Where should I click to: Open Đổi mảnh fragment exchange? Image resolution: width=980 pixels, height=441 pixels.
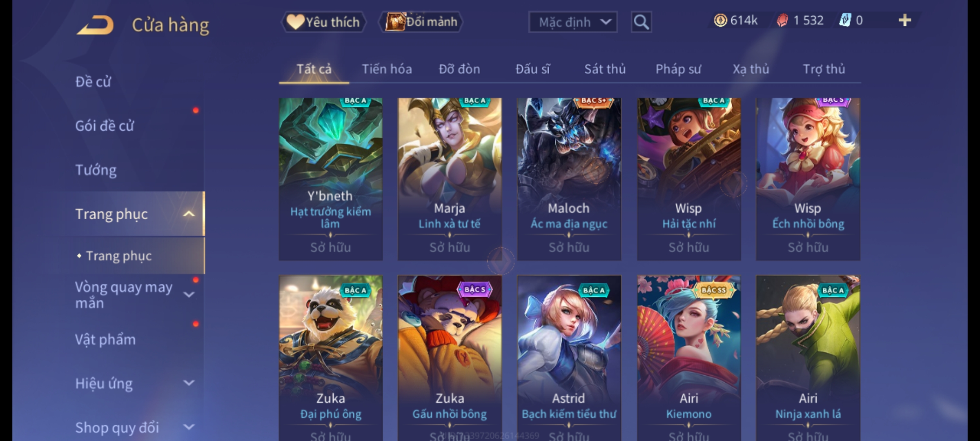(x=421, y=22)
